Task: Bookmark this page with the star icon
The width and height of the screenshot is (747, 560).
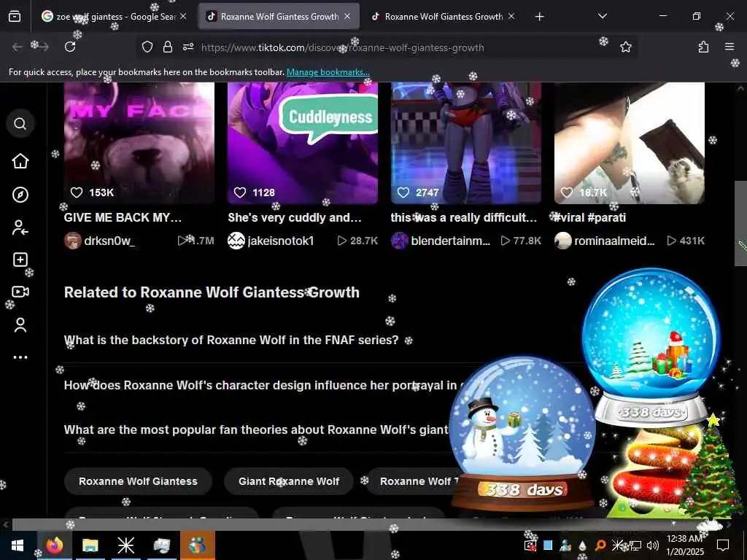Action: pos(625,47)
